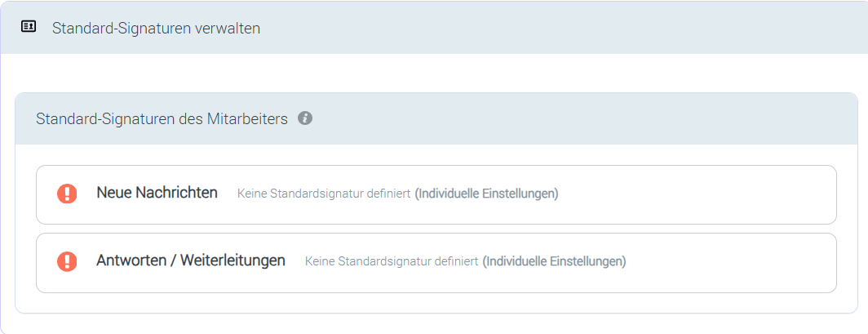Click the Antworten / Weiterleitungen label

click(x=191, y=261)
